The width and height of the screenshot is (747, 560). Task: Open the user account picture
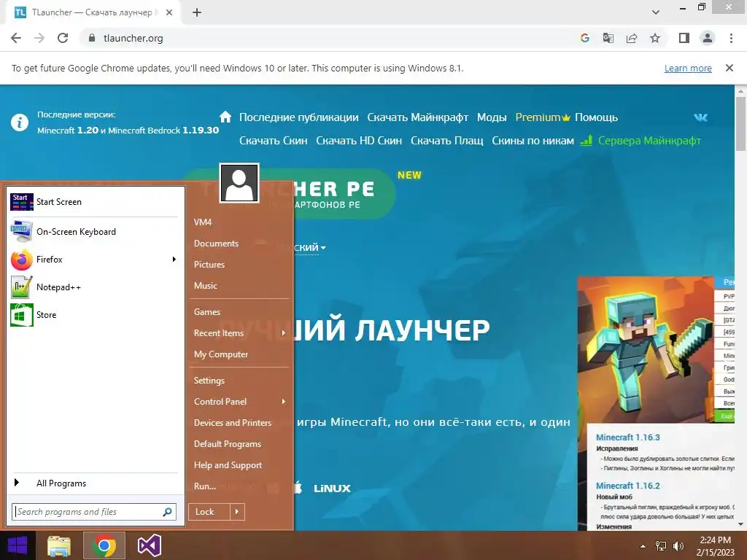(239, 183)
